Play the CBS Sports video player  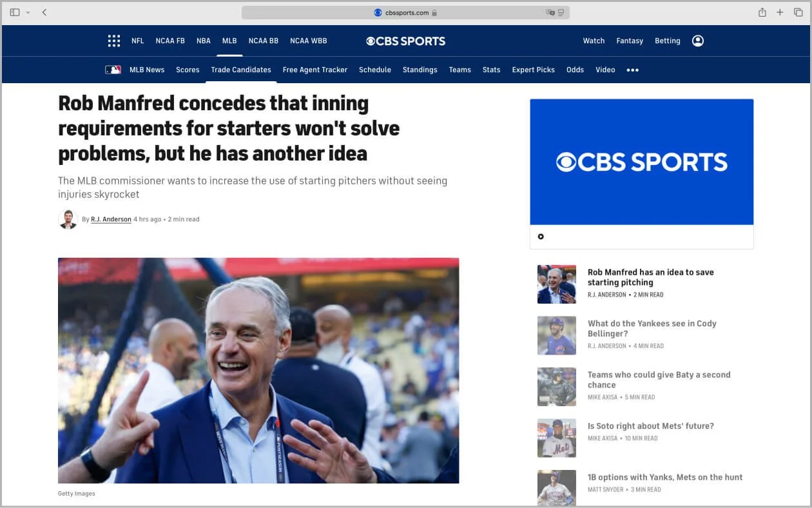541,237
